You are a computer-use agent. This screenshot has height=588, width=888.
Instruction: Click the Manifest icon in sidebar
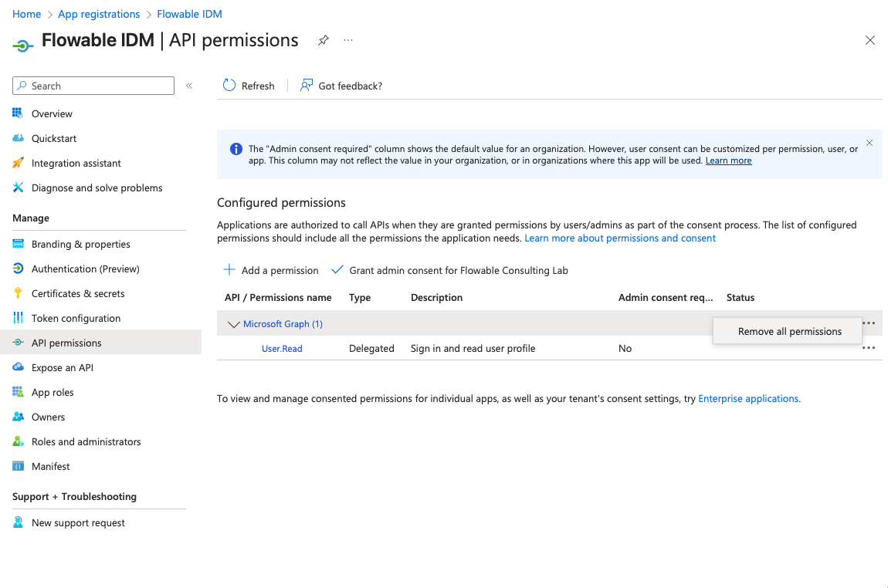[x=18, y=466]
